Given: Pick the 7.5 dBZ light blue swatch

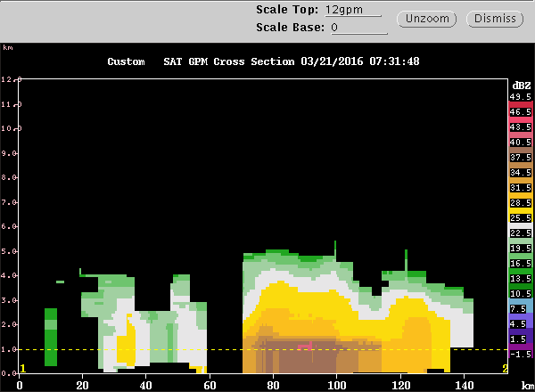Looking at the screenshot, I should click(521, 308).
